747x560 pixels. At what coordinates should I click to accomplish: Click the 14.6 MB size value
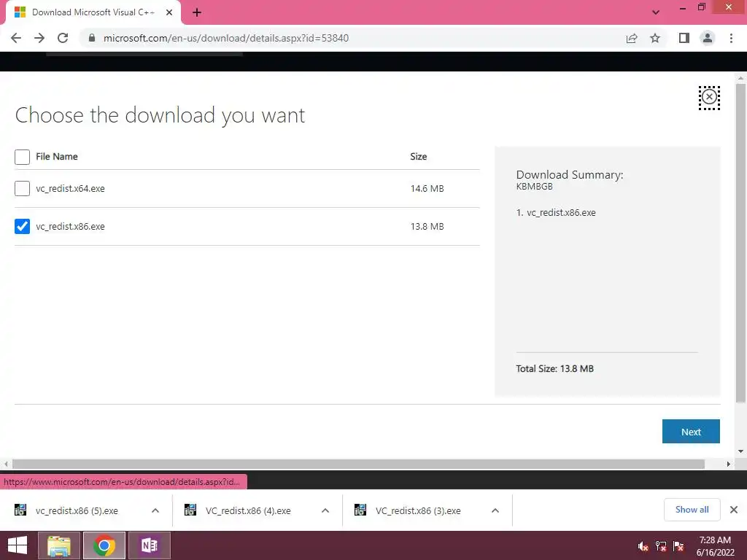coord(427,189)
